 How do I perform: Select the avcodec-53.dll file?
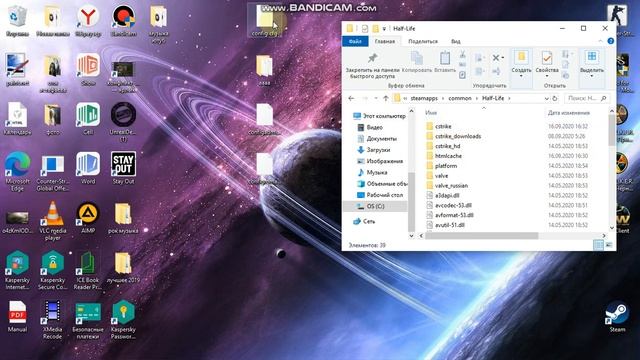449,205
